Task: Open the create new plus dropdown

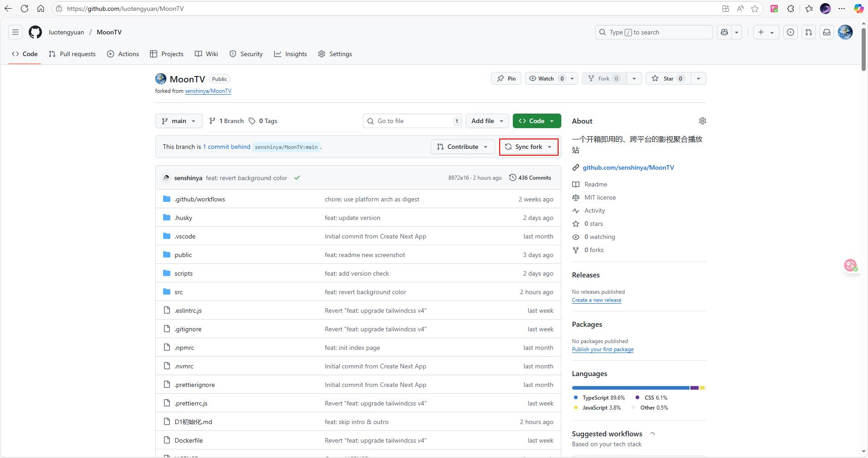Action: click(766, 32)
